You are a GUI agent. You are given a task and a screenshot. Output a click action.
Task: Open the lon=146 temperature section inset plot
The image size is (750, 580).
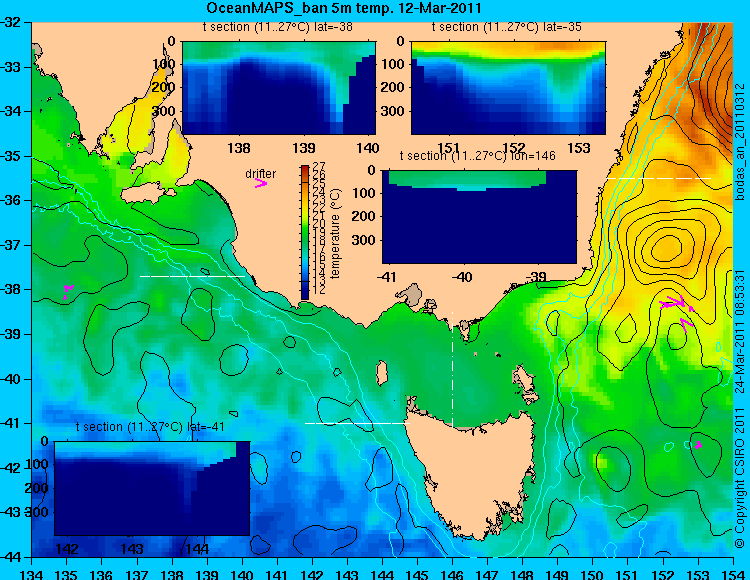point(479,217)
